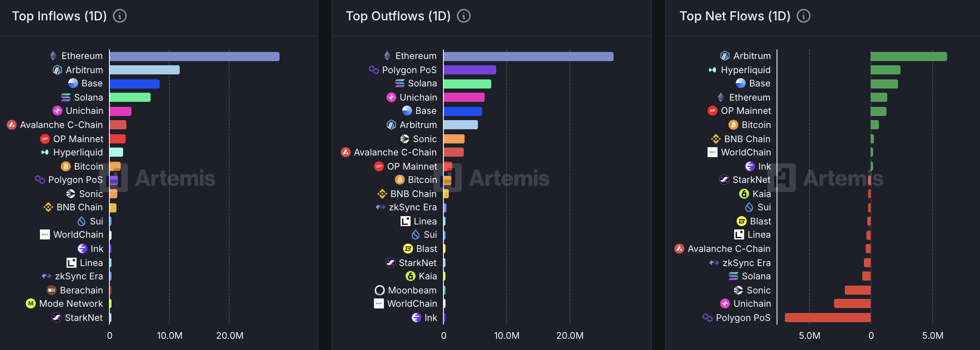Click the Sui icon in Top Net Flows
980x350 pixels.
749,207
